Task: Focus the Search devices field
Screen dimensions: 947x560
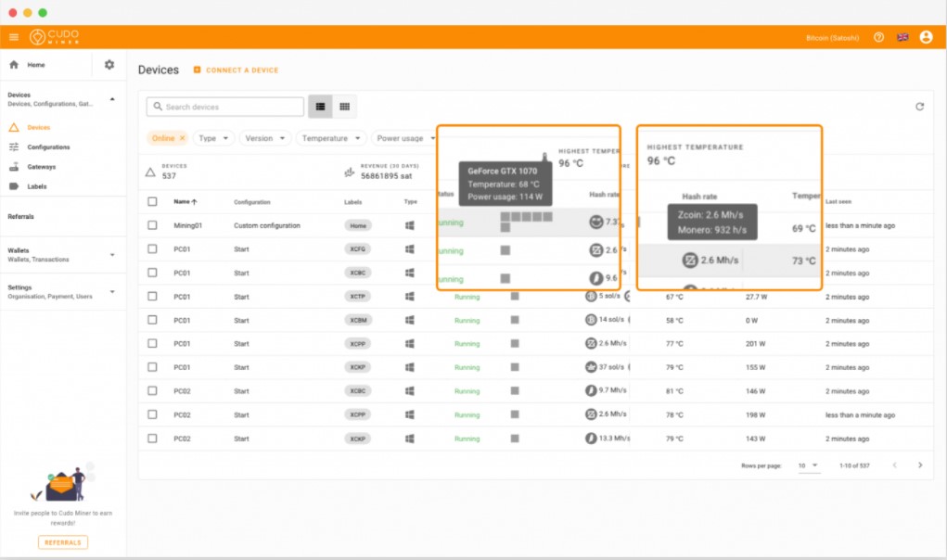Action: (x=231, y=107)
